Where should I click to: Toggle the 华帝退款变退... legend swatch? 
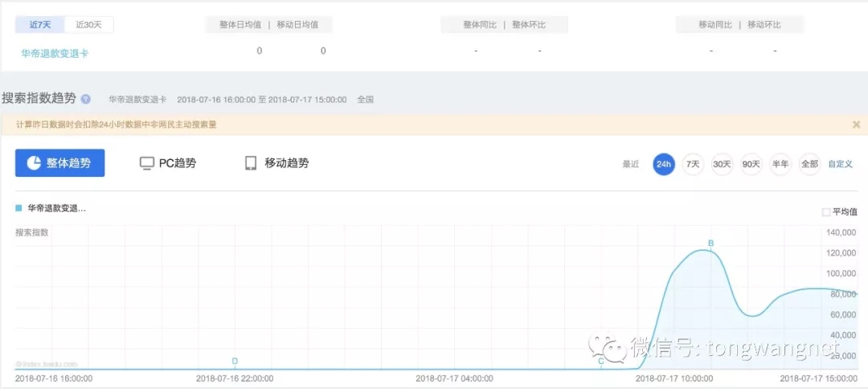click(x=18, y=209)
